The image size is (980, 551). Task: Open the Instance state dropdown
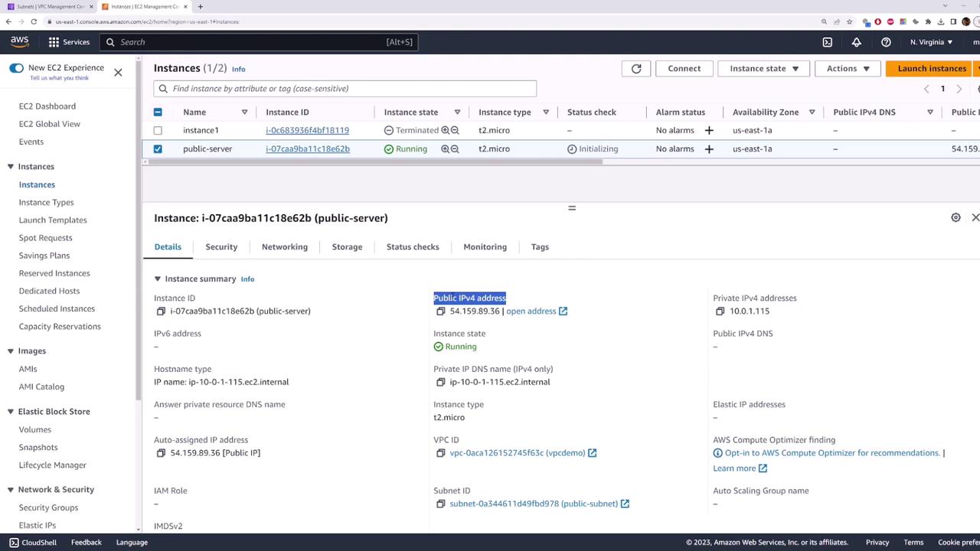(763, 68)
